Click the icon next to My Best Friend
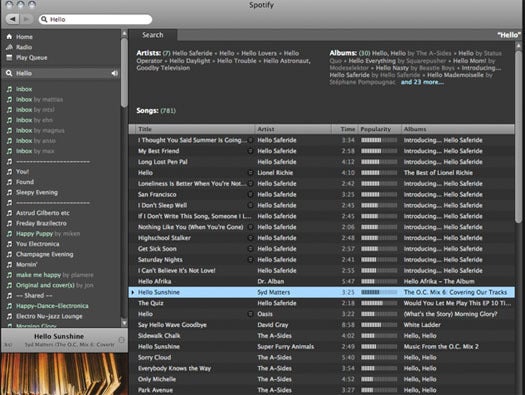This screenshot has height=395, width=525. [250, 151]
